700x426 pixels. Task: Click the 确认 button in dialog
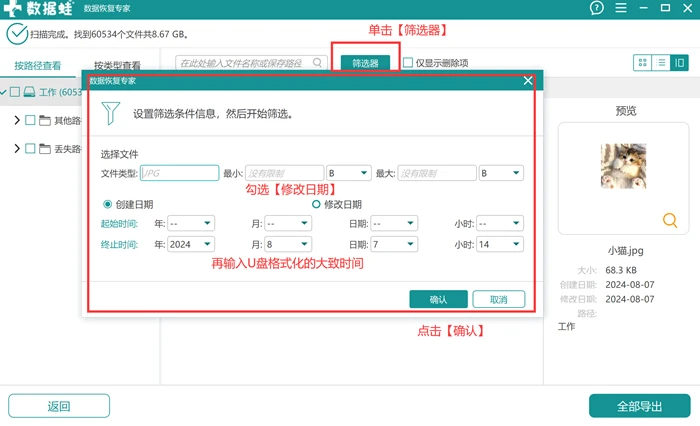(x=438, y=299)
